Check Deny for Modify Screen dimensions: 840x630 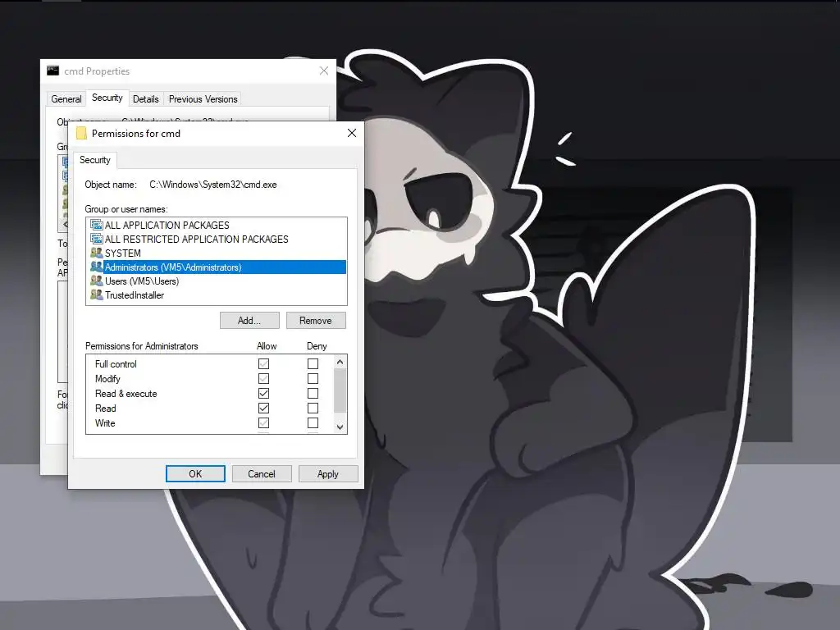(313, 379)
